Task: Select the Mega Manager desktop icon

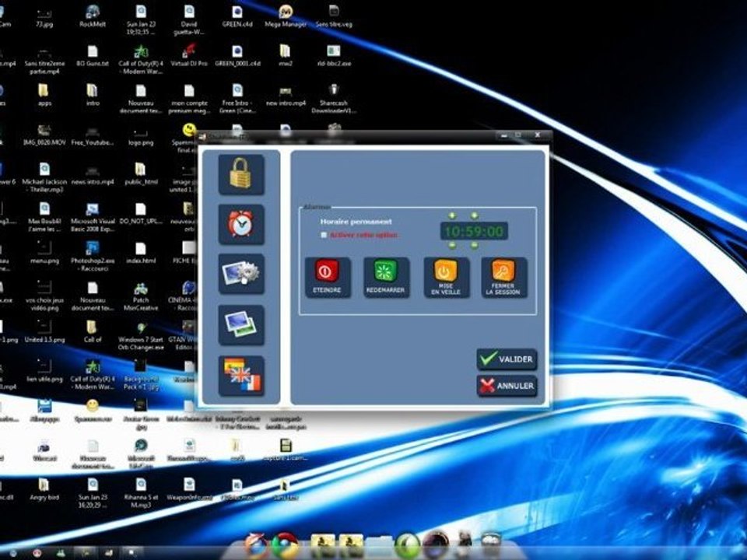Action: pos(286,16)
